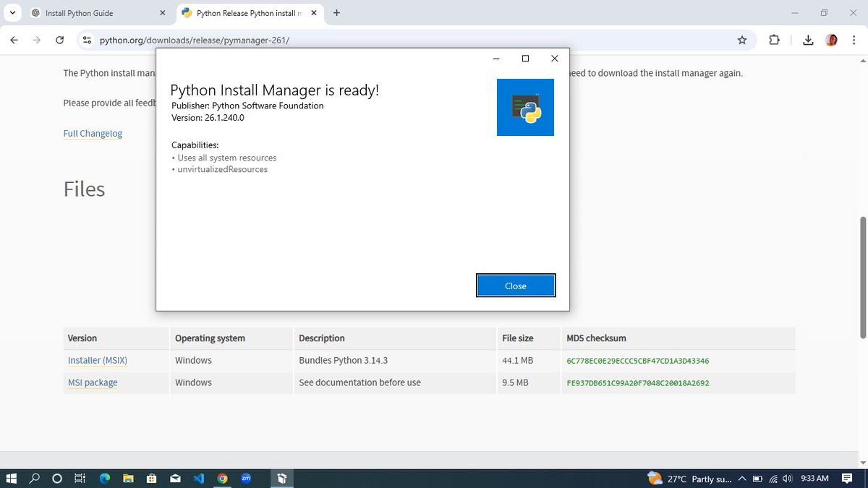
Task: Click the MD5 checksum FE937DB651C99A20F7048C20018A2692
Action: pos(637,383)
